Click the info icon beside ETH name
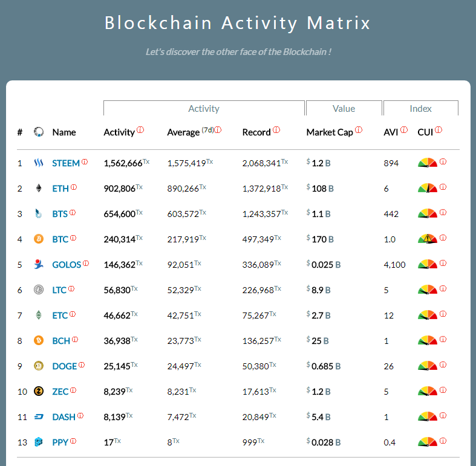 pos(74,187)
